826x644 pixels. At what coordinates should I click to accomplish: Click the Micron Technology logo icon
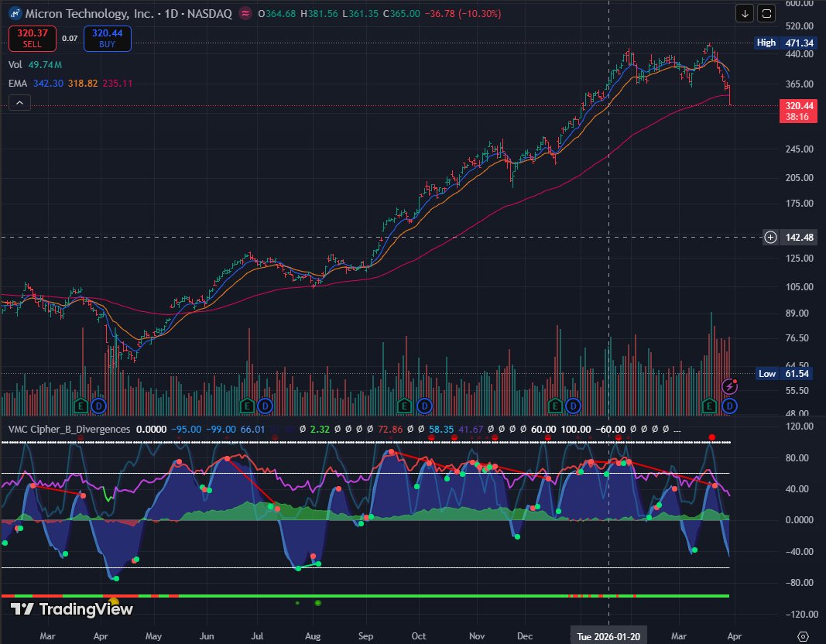click(x=15, y=14)
